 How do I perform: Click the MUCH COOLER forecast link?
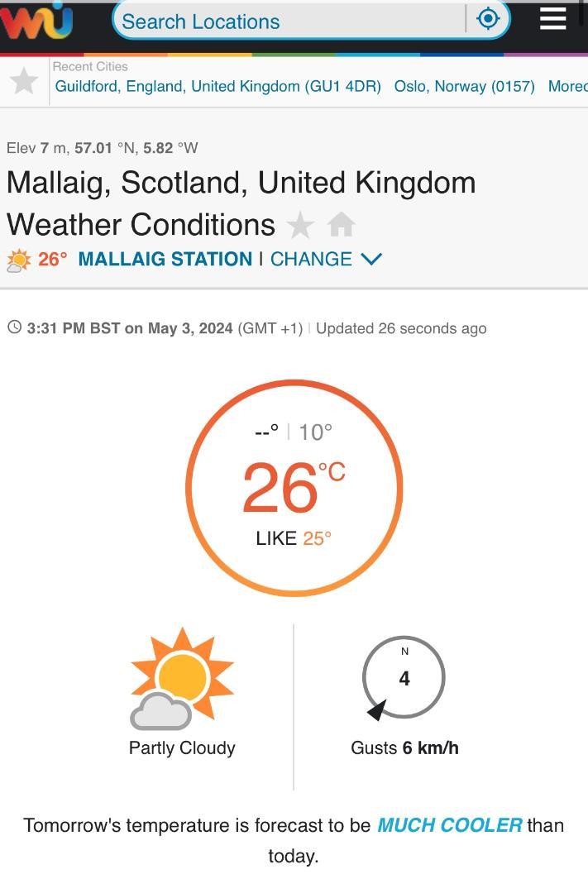pyautogui.click(x=450, y=825)
